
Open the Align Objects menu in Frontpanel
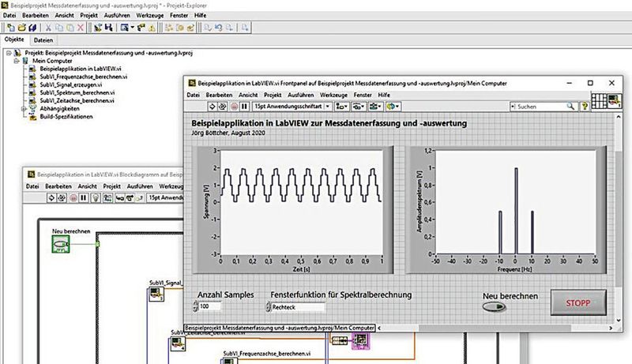(342, 107)
